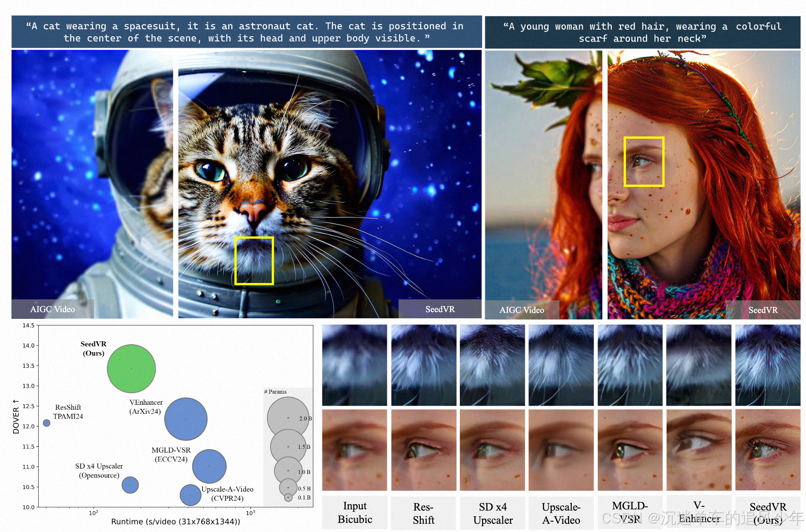Click the SD x4 Upscaler bubble

point(130,485)
